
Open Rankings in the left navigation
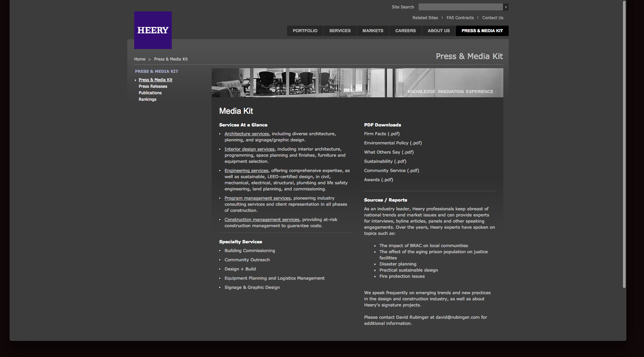(x=148, y=99)
